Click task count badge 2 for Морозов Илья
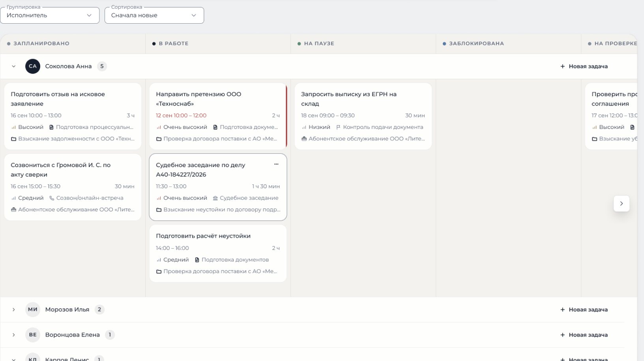The image size is (644, 361). (x=99, y=309)
